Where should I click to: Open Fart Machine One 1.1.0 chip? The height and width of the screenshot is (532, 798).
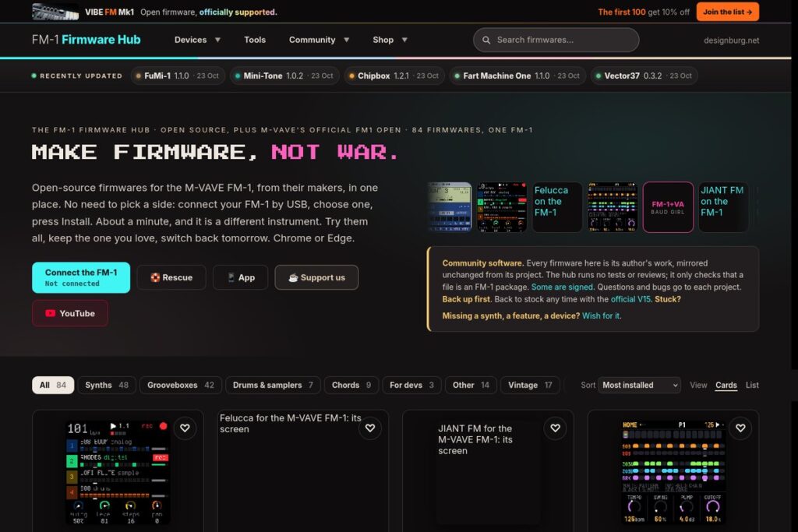coord(517,76)
